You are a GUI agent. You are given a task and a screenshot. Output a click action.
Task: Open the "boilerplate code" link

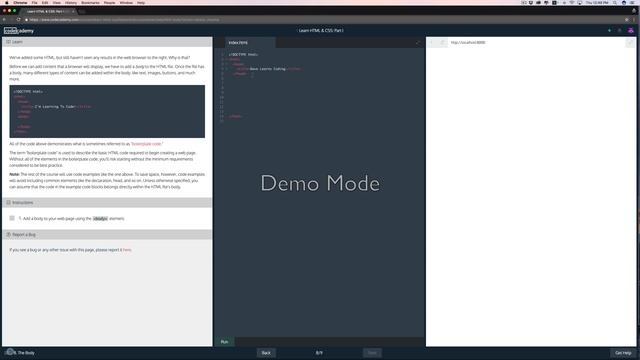146,144
